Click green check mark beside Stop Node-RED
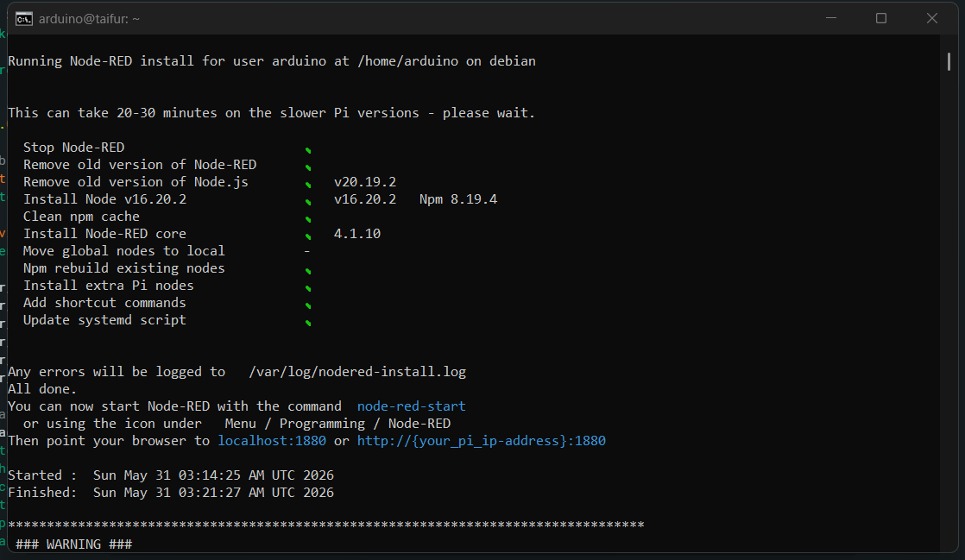The height and width of the screenshot is (560, 965). point(308,150)
